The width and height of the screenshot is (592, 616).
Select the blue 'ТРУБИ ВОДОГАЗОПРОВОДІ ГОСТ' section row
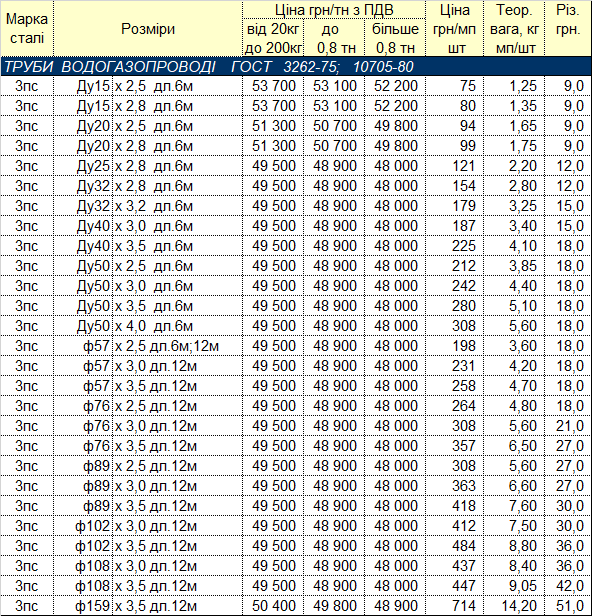[296, 66]
